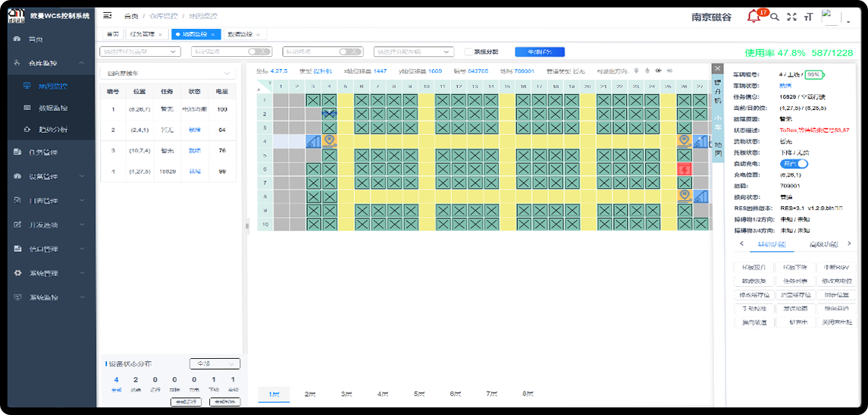Select the elevator icon in map row 8 column 27
The width and height of the screenshot is (868, 415).
700,196
